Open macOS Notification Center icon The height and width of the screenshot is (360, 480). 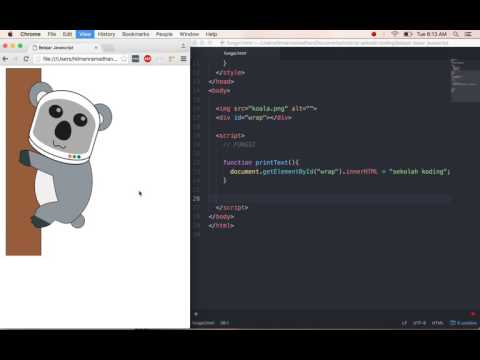pos(468,34)
